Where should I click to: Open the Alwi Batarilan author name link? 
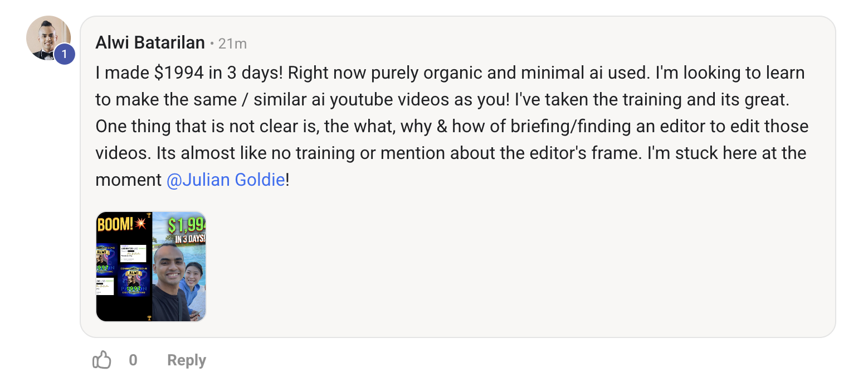tap(150, 43)
